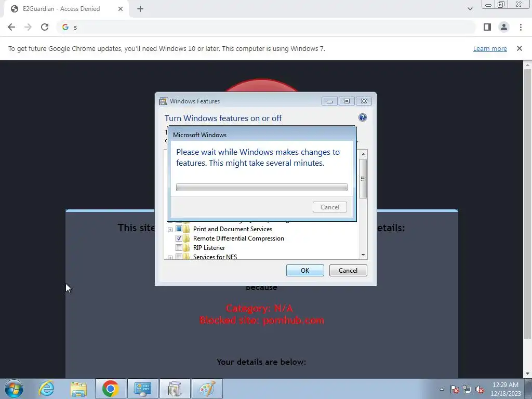Minimize the Windows Features dialog
This screenshot has height=399, width=532.
coord(329,101)
